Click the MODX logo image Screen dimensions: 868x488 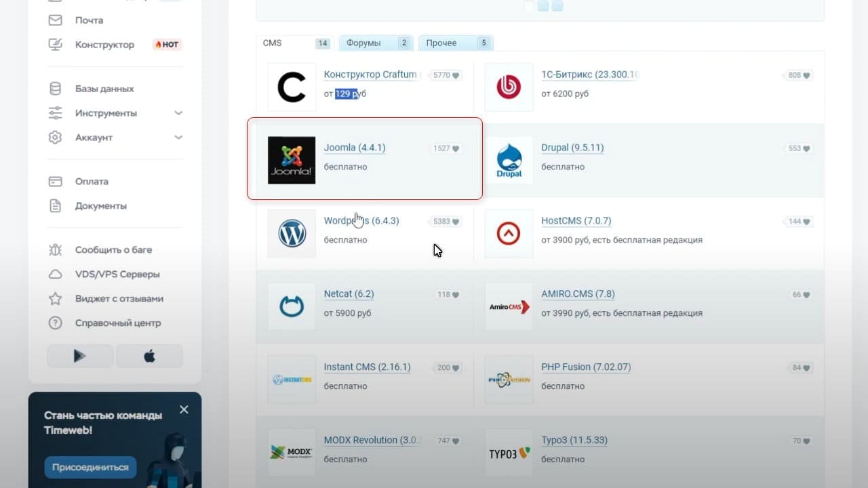click(x=292, y=453)
